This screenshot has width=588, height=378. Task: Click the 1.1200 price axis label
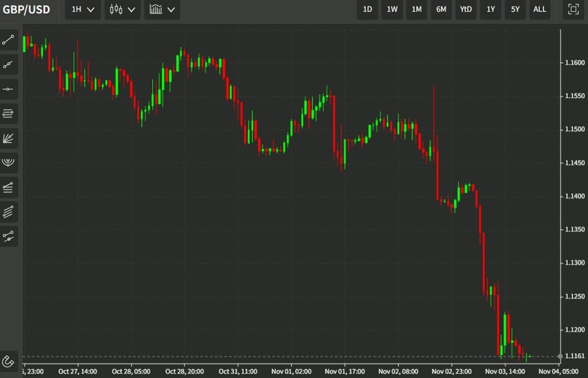[575, 330]
